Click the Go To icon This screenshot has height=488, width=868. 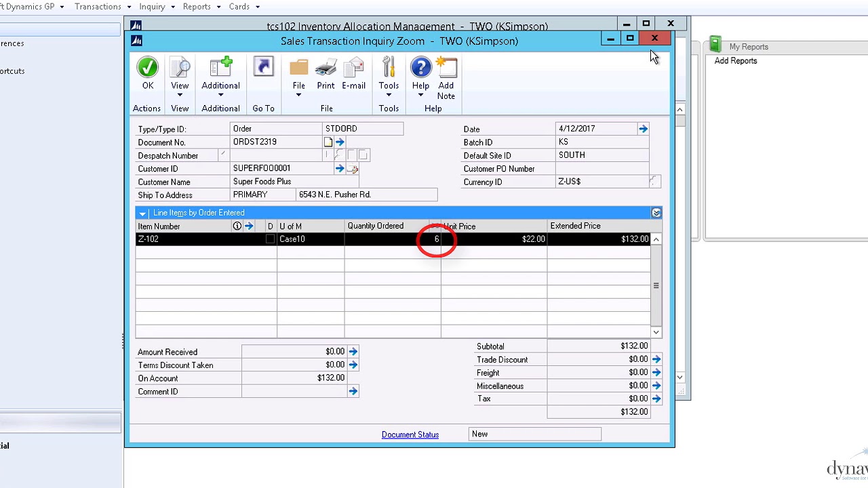point(263,67)
